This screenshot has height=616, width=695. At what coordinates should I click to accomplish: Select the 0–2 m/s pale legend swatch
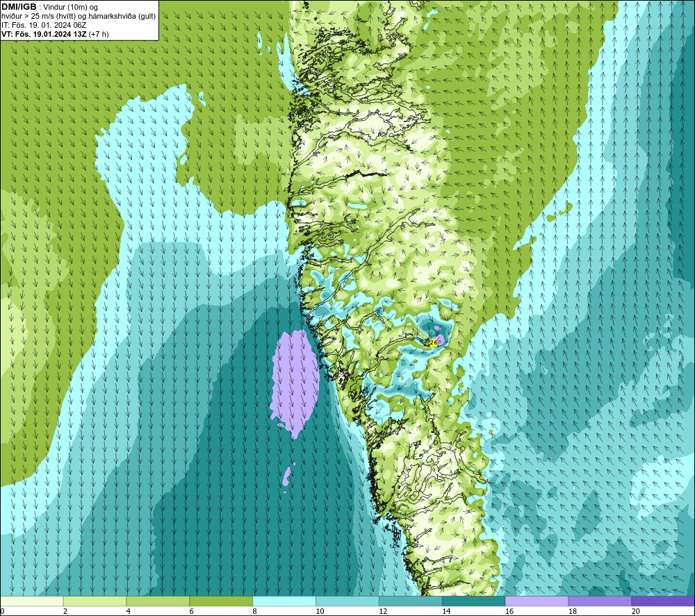pyautogui.click(x=32, y=601)
